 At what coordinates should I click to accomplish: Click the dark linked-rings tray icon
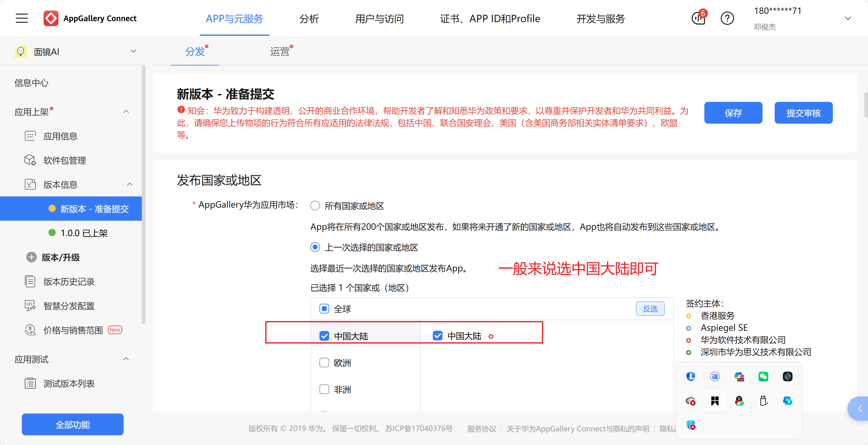click(787, 376)
